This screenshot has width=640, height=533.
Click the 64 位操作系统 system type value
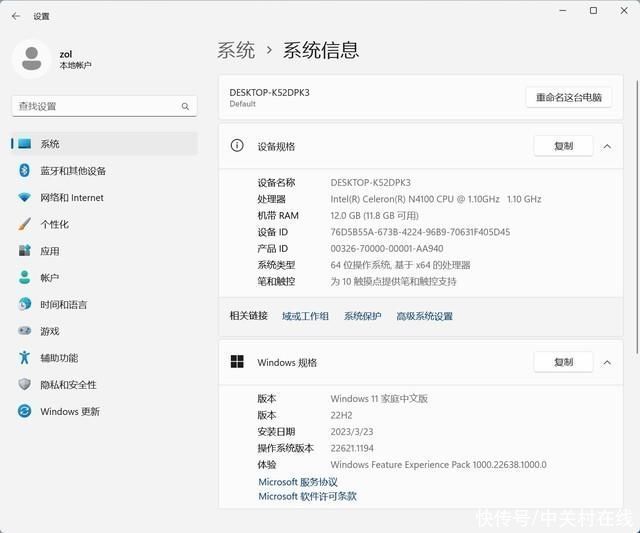[x=400, y=265]
